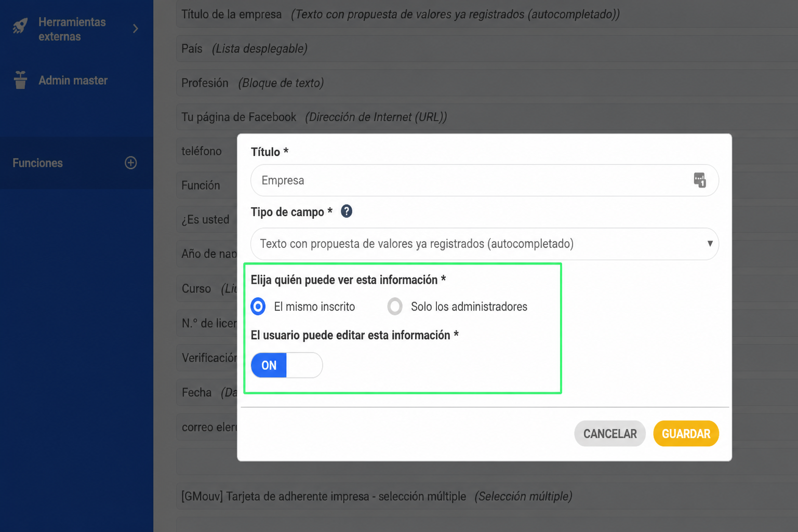This screenshot has height=532, width=798.
Task: Click the GUARDAR button
Action: [x=686, y=434]
